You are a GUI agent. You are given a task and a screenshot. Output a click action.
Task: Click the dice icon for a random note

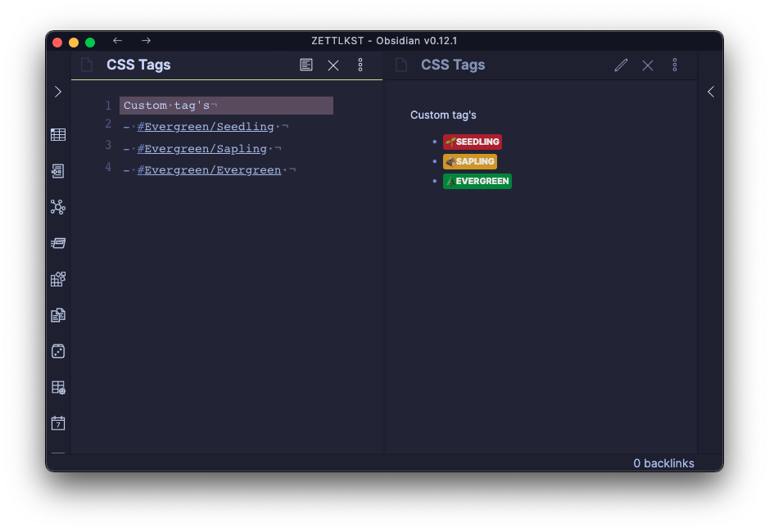58,351
